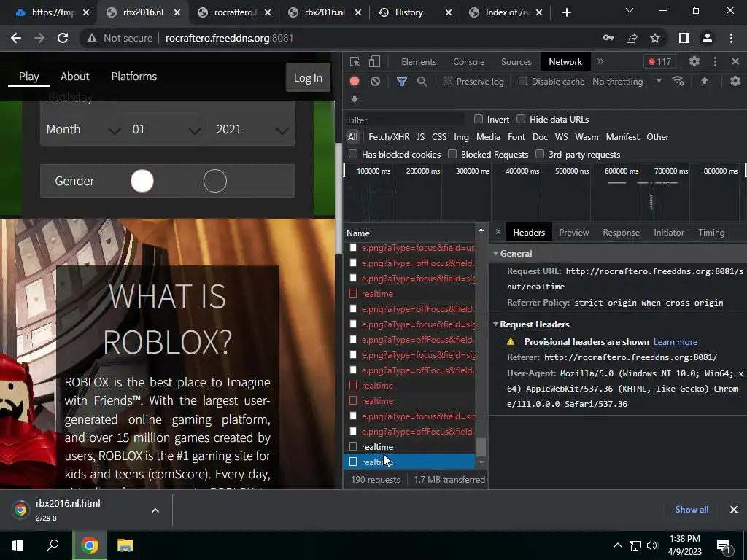Viewport: 747px width, 560px height.
Task: Open the Platforms page link
Action: coord(134,77)
